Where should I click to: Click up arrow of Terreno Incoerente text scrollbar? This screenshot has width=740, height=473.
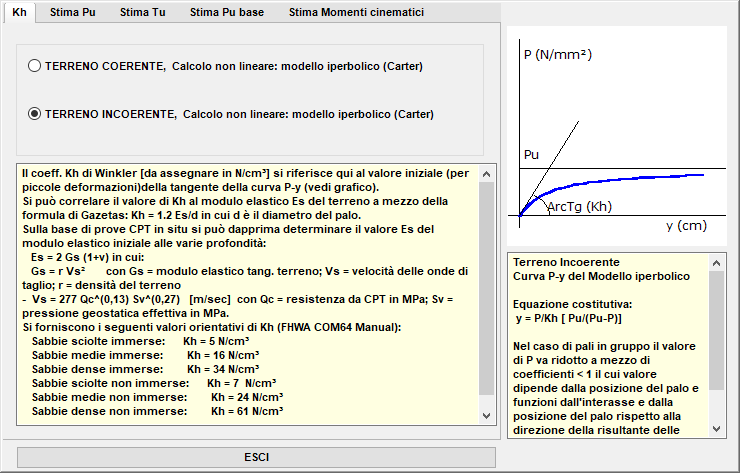click(716, 263)
